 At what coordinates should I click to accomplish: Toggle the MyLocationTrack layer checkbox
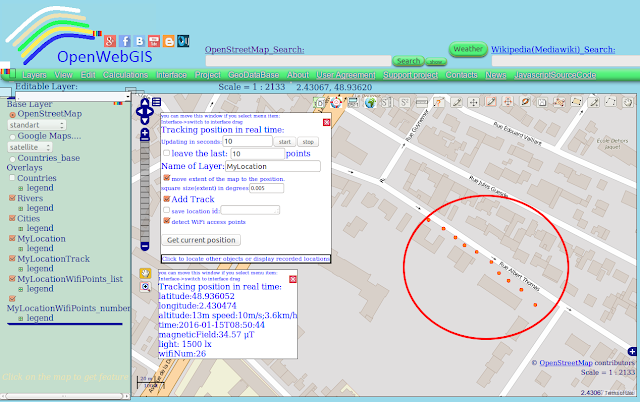click(x=12, y=258)
